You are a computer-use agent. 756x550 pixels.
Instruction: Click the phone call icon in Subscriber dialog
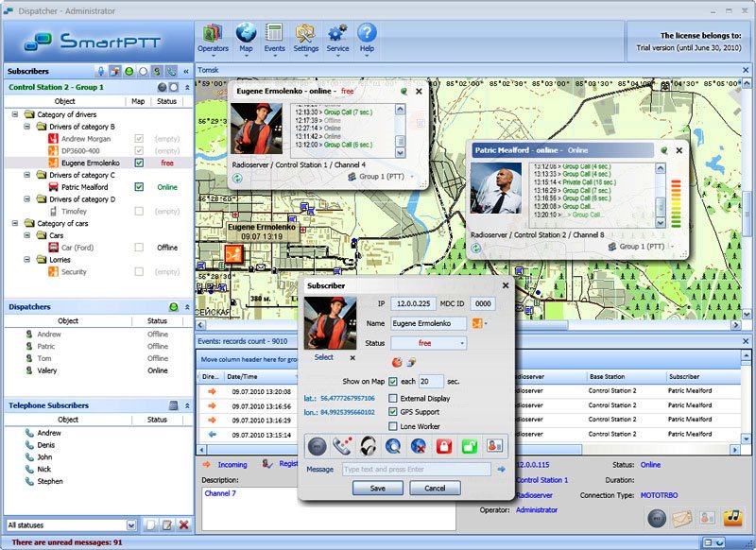pyautogui.click(x=345, y=445)
